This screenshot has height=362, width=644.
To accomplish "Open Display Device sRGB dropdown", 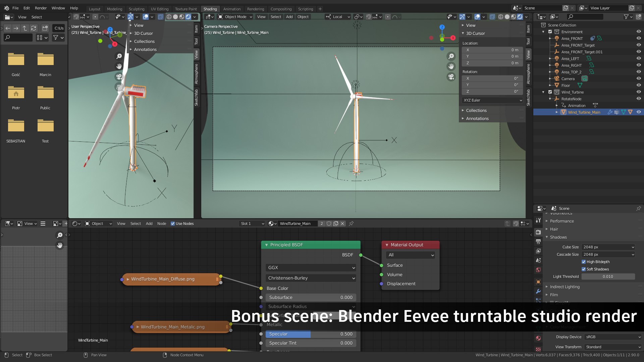I will coord(613,337).
